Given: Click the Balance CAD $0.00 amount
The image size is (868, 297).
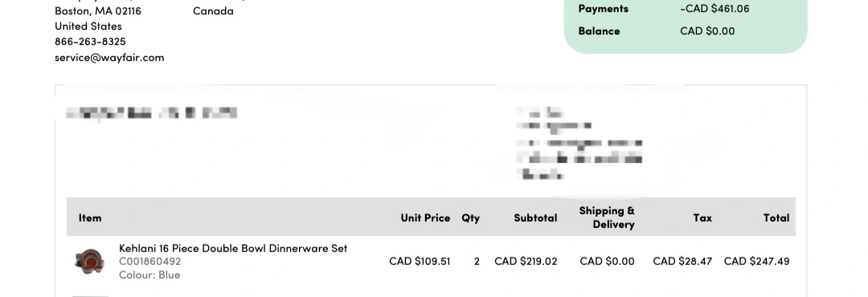Looking at the screenshot, I should (707, 31).
